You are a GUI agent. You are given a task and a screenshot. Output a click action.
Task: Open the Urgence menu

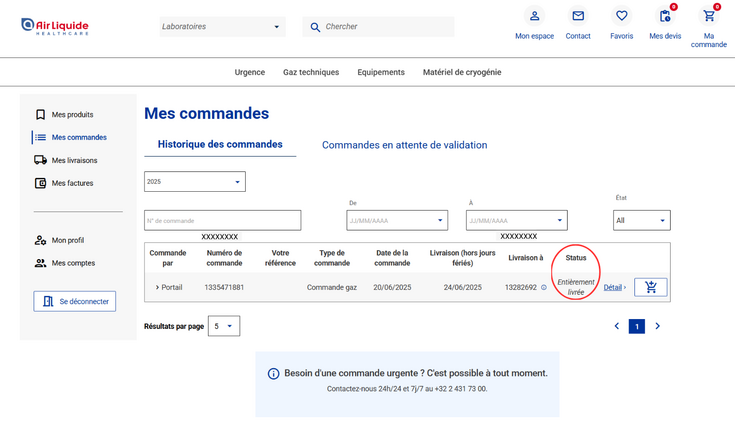click(250, 72)
